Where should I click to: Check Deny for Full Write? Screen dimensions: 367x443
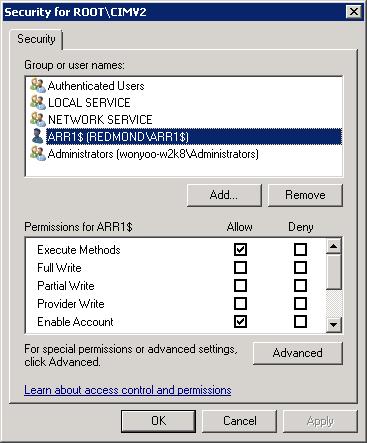(x=300, y=267)
